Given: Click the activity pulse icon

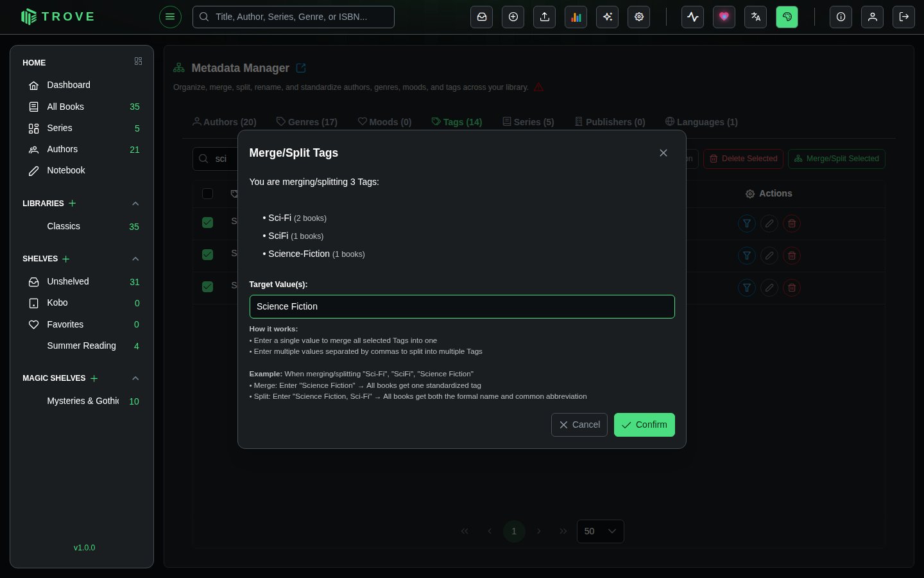Looking at the screenshot, I should click(x=693, y=17).
